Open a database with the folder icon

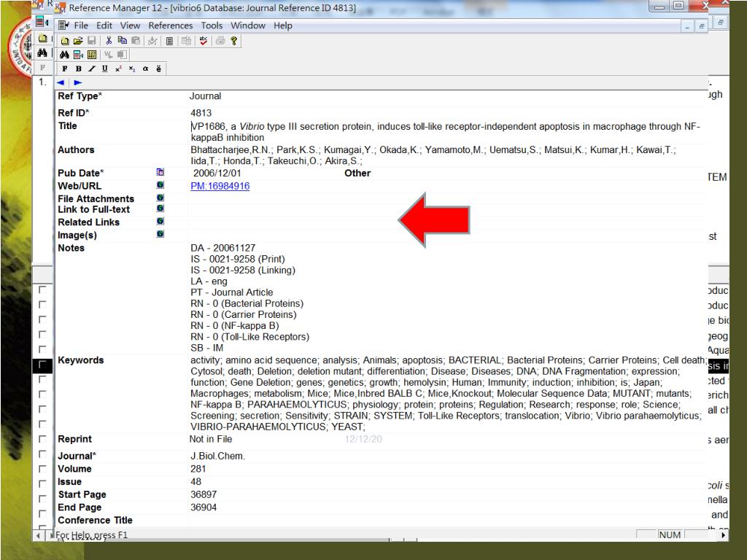78,41
